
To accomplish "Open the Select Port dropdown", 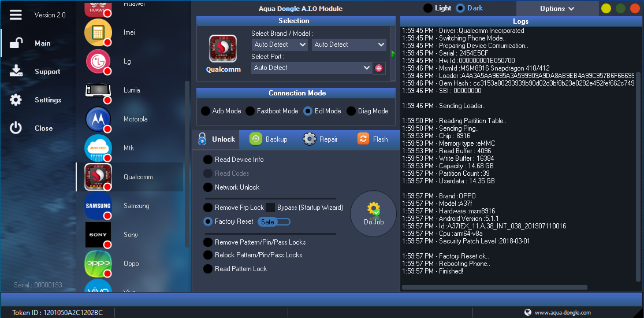I will [x=311, y=68].
